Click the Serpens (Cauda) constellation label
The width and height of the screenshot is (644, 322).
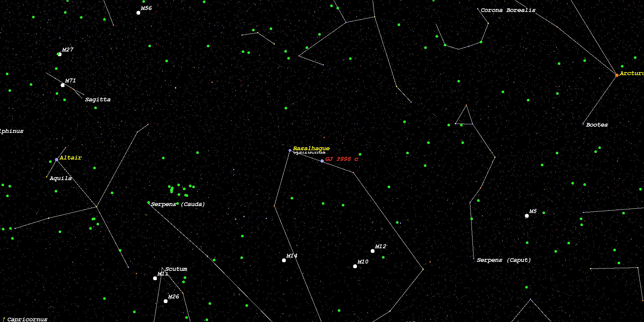click(178, 204)
